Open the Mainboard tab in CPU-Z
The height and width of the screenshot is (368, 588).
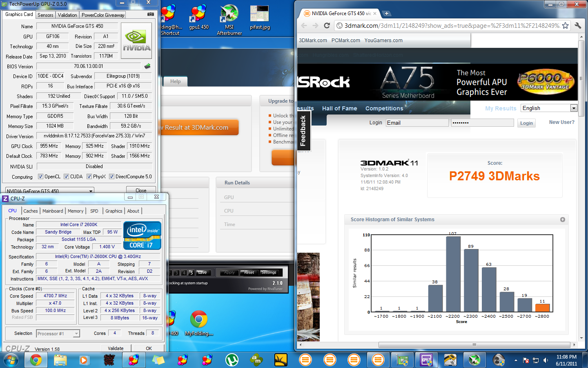pos(53,211)
